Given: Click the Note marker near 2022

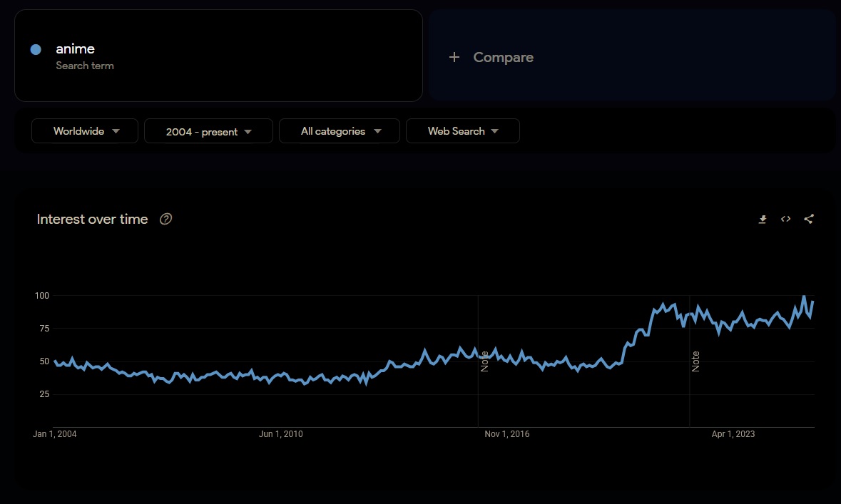Looking at the screenshot, I should [x=695, y=361].
